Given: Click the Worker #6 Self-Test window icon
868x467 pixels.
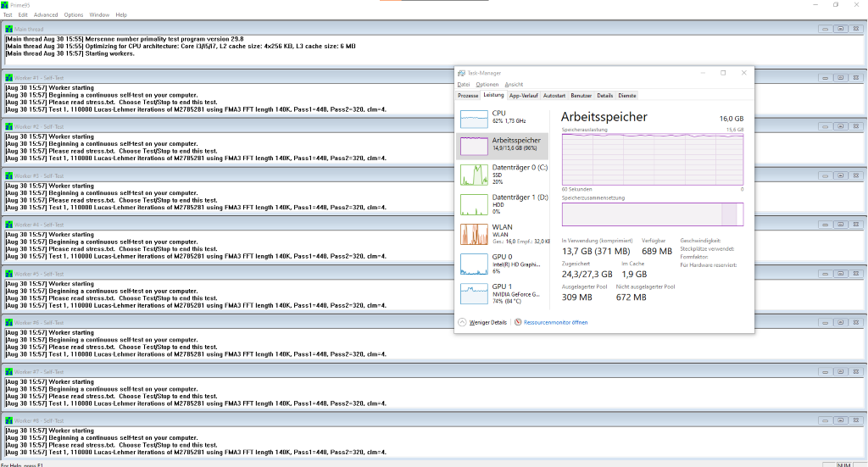Looking at the screenshot, I should 8,323.
